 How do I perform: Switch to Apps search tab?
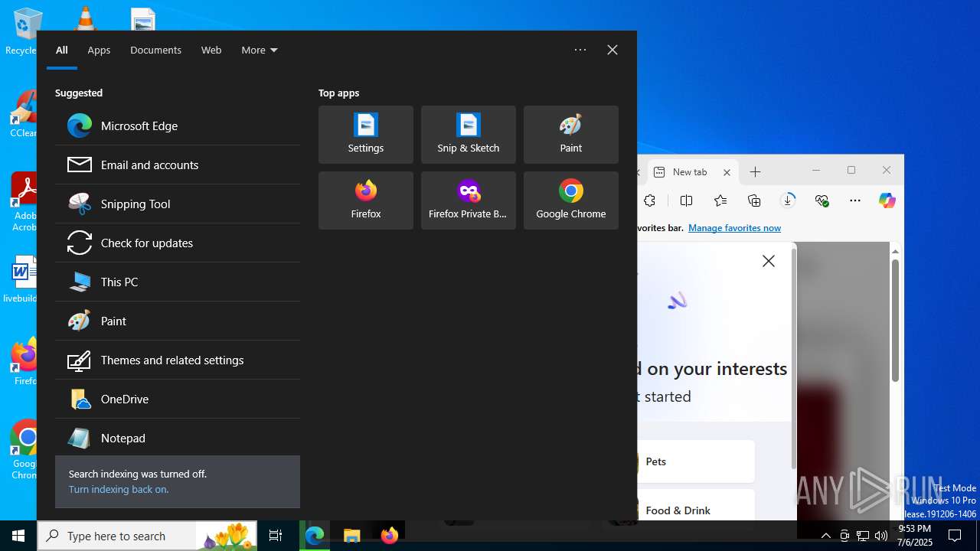tap(99, 50)
